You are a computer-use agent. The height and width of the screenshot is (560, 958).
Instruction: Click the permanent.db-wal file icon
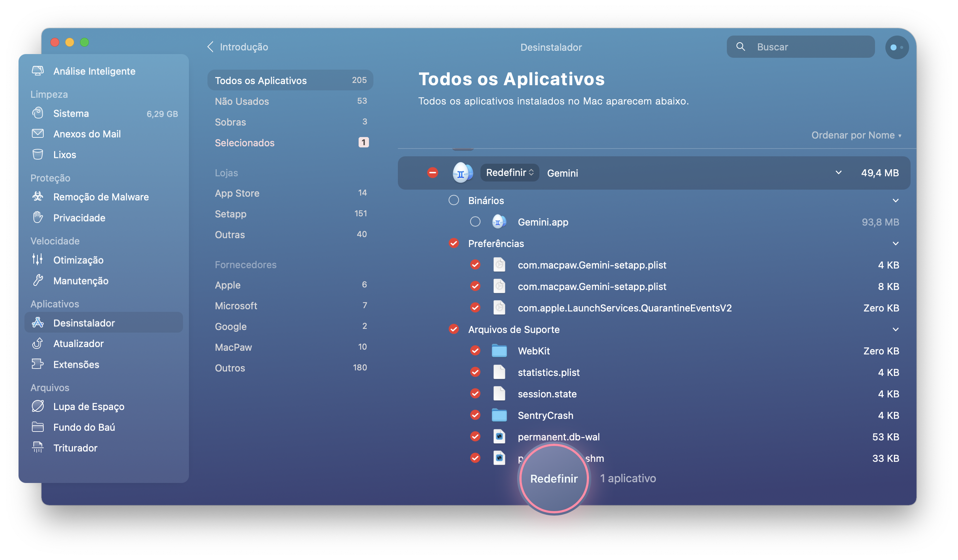[x=499, y=436]
